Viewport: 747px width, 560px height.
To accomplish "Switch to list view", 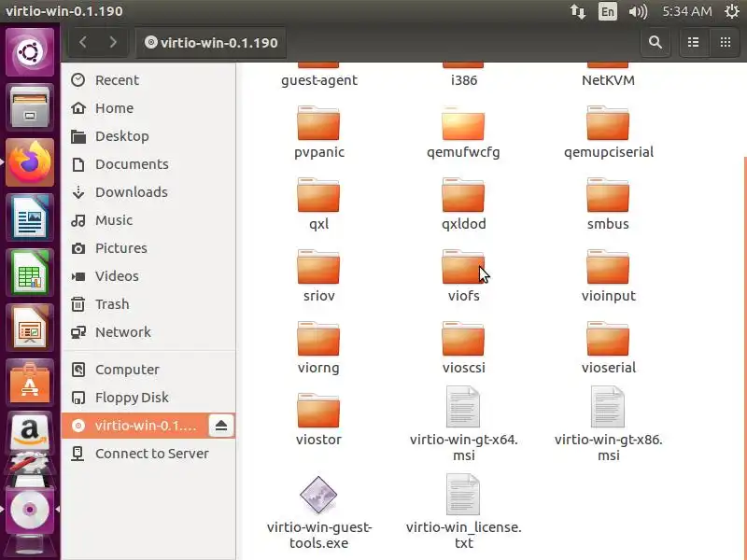I will pos(694,42).
